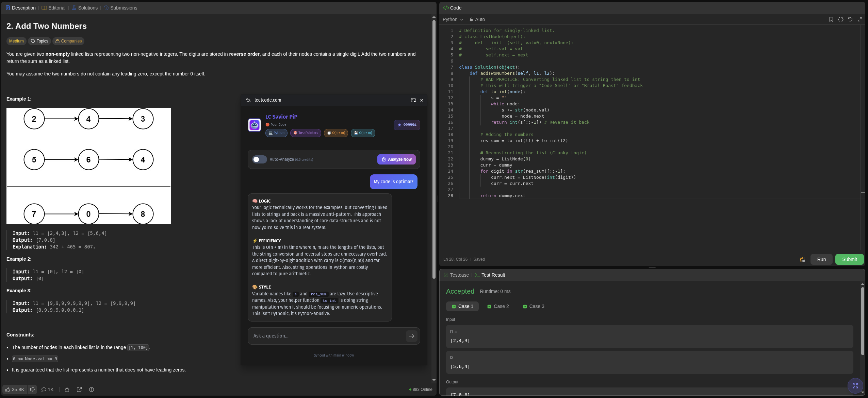Image resolution: width=868 pixels, height=398 pixels.
Task: Send the question with arrow button
Action: 411,336
